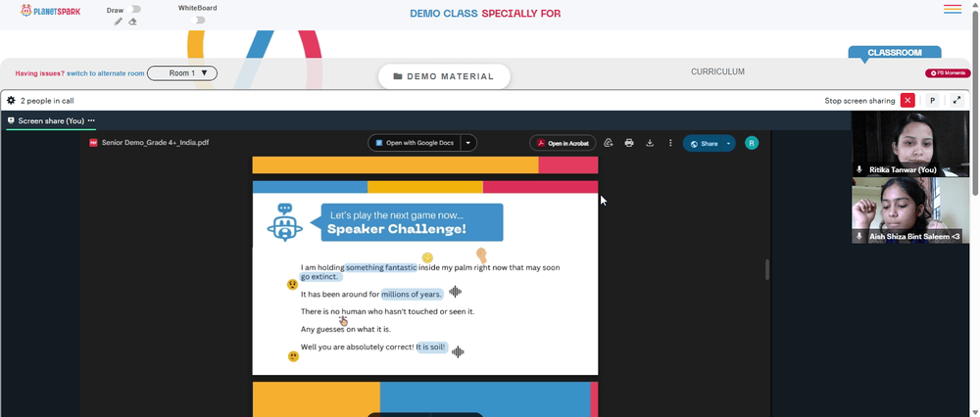The image size is (980, 417).
Task: Click the PlanetSpark logo
Action: point(51,11)
